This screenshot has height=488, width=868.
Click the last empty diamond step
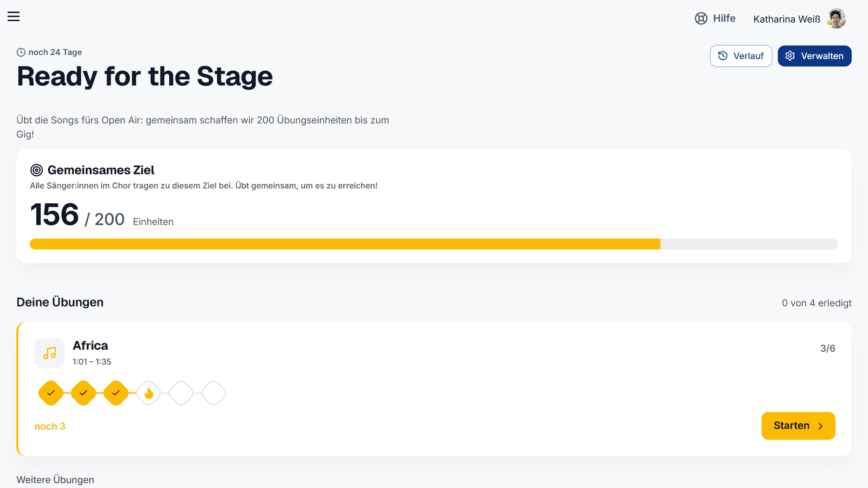(x=214, y=393)
